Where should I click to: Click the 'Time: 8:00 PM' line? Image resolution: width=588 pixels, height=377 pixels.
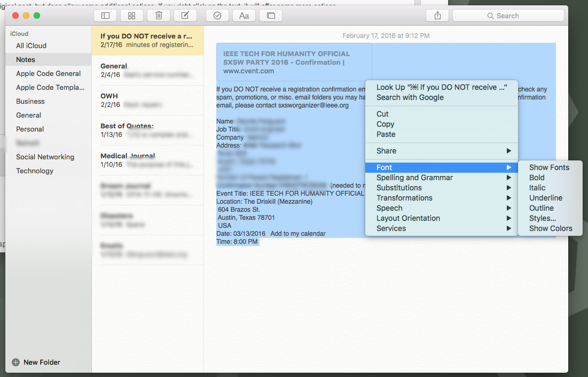[237, 242]
